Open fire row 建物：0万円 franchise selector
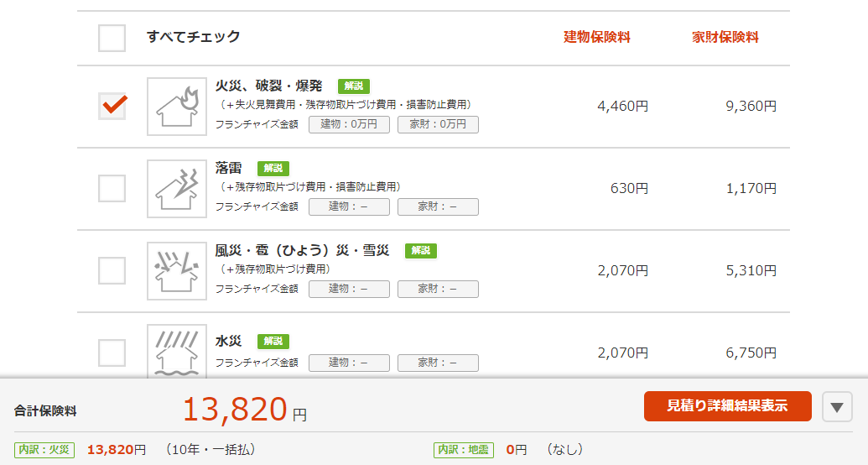868x465 pixels. 350,124
